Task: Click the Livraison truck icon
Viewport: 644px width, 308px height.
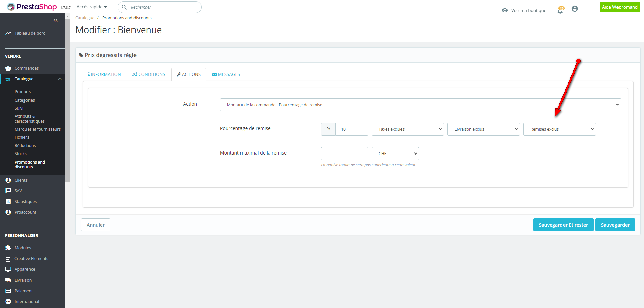Action: pos(8,280)
